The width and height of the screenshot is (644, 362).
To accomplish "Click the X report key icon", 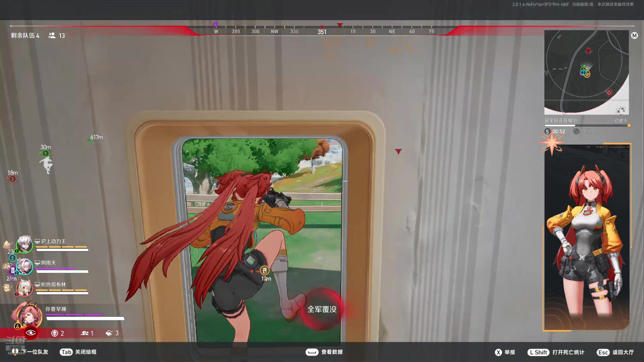I will pos(498,352).
